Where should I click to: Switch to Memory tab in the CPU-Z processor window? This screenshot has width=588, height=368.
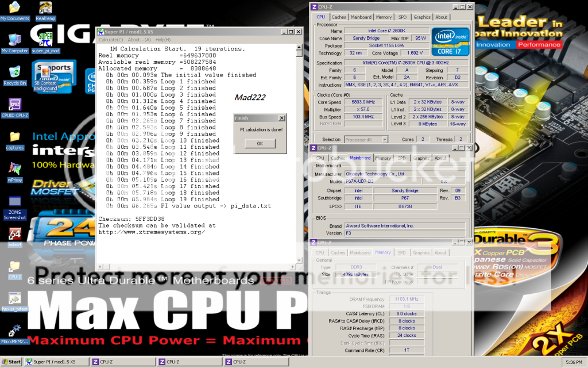pyautogui.click(x=384, y=17)
